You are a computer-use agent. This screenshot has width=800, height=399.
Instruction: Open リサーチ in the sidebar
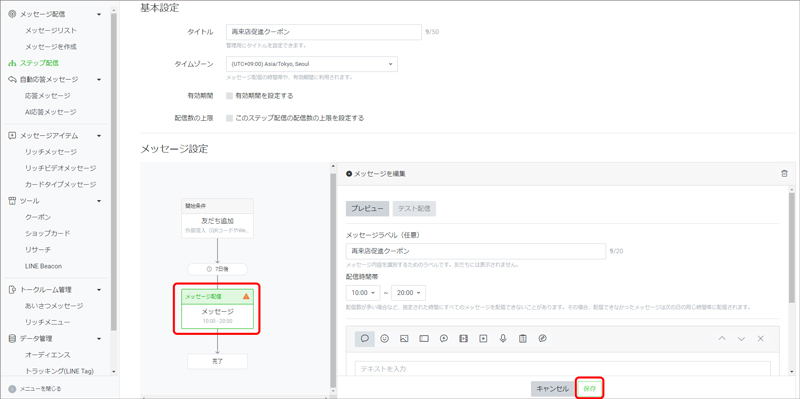point(38,250)
